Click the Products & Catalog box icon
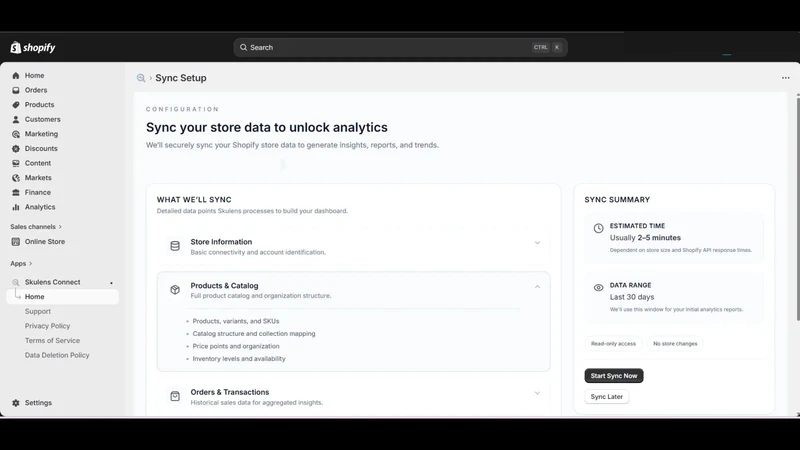The image size is (800, 450). coord(175,290)
